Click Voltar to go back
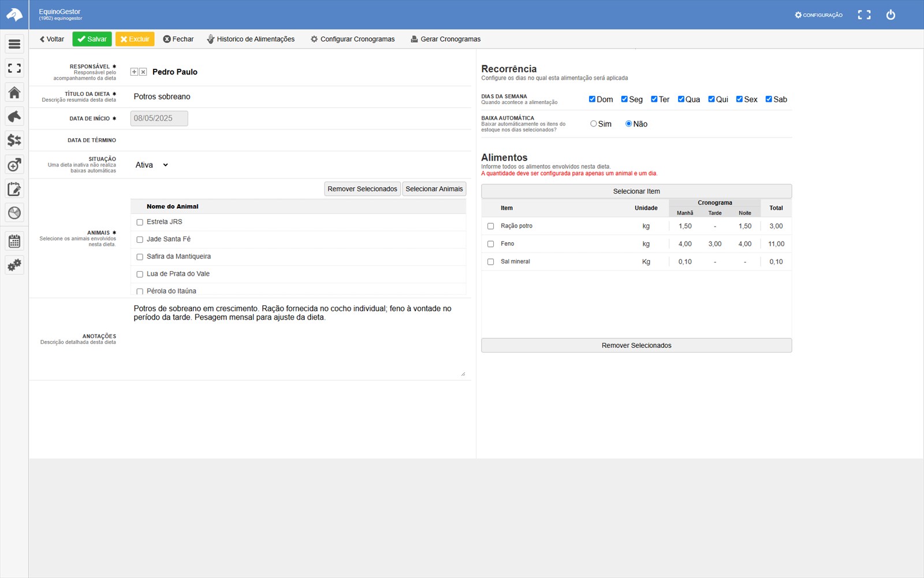 52,39
